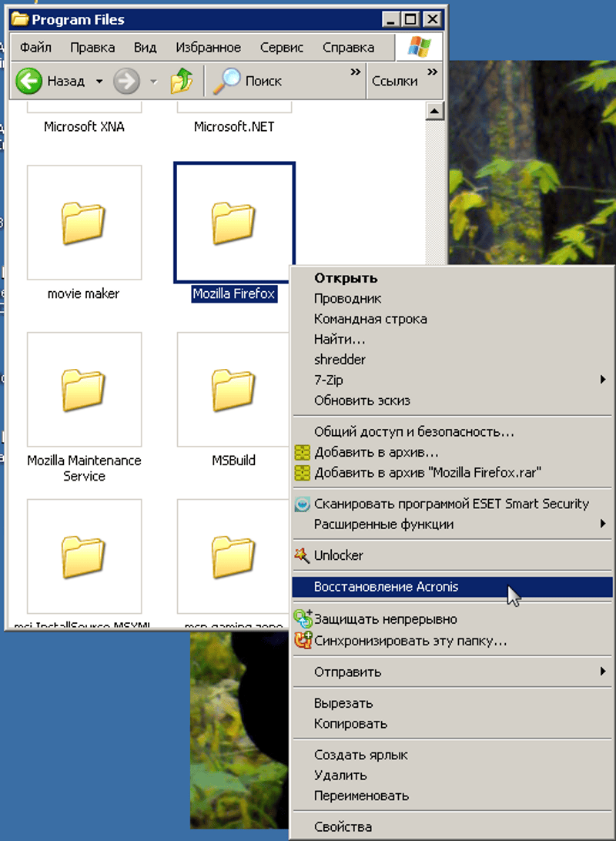Choose Проводник in context menu
This screenshot has width=616, height=841.
452,299
